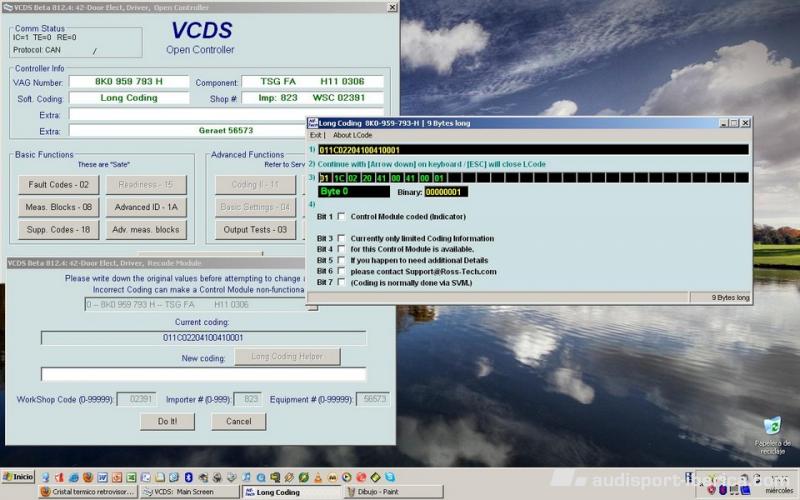Switch to Cristal termico retrovisor taskbar window

88,492
